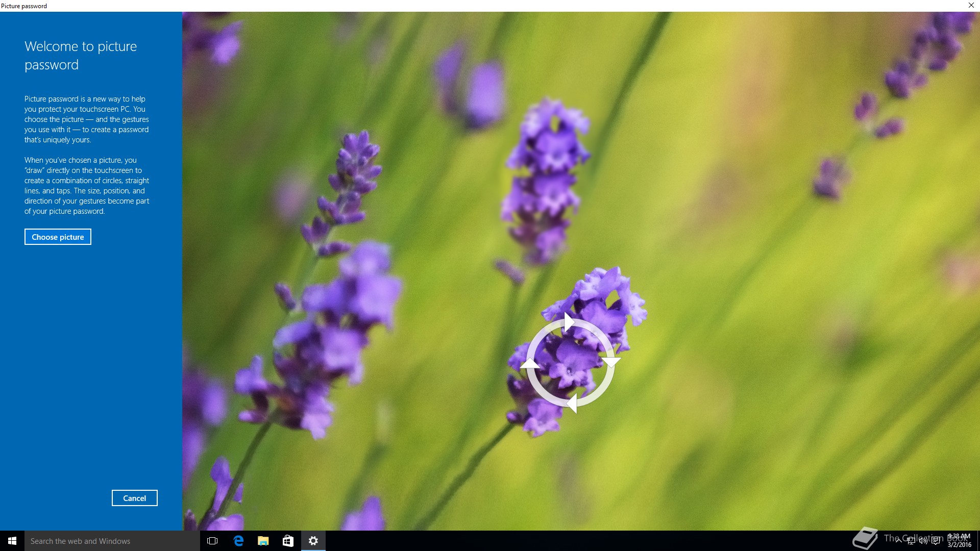Viewport: 980px width, 551px height.
Task: Click the paragraph starting with Picture password is a new way
Action: tap(87, 119)
